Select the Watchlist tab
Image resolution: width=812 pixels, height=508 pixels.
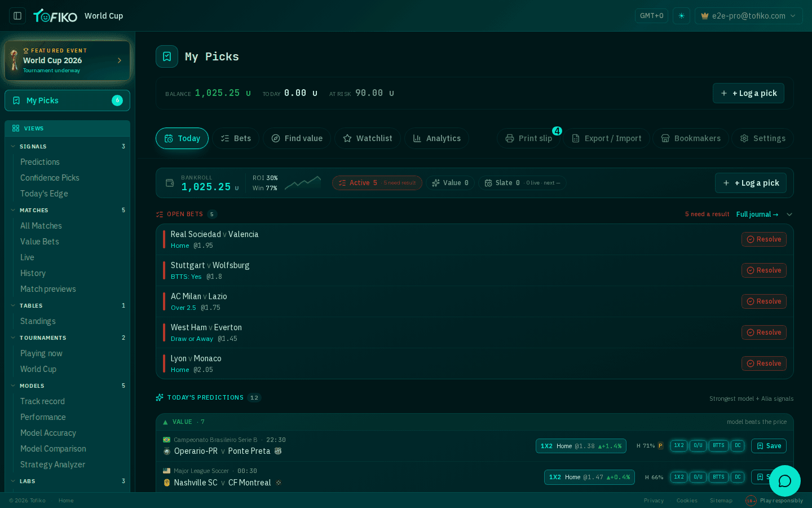coord(368,138)
